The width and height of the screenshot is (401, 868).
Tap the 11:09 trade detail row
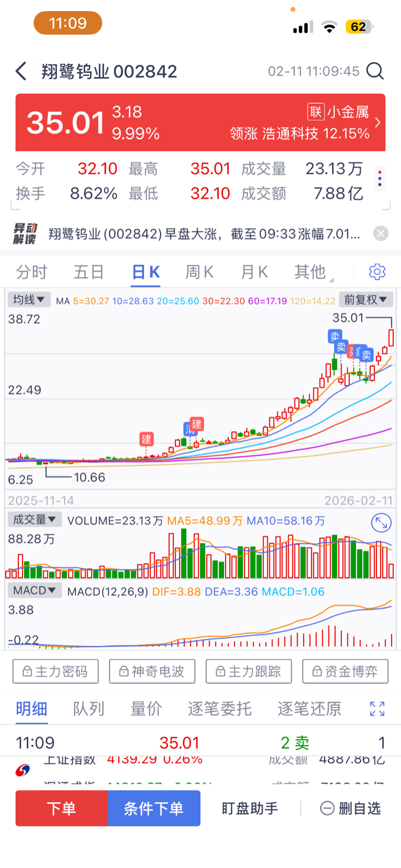pyautogui.click(x=200, y=742)
